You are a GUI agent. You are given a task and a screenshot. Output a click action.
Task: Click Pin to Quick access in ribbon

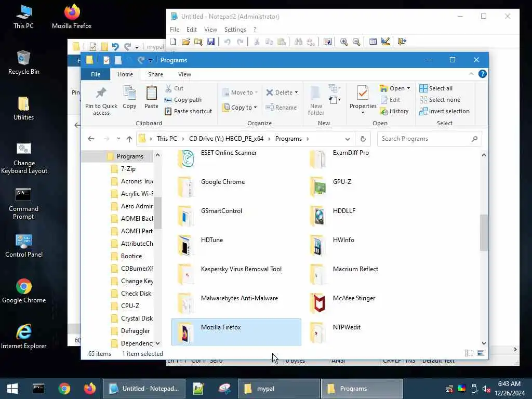101,101
